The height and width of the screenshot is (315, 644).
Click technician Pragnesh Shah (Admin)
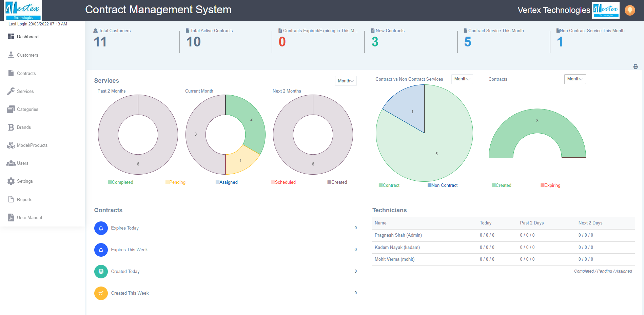398,235
